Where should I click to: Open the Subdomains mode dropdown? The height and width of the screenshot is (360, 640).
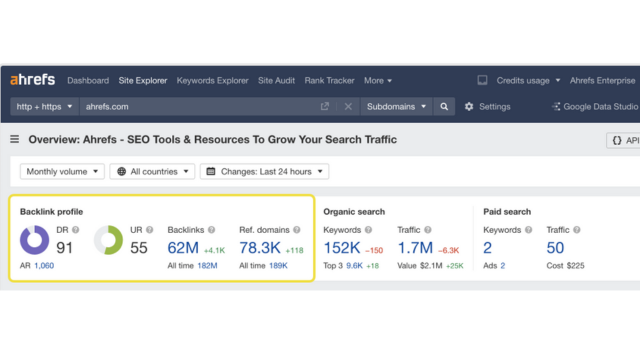click(x=396, y=107)
